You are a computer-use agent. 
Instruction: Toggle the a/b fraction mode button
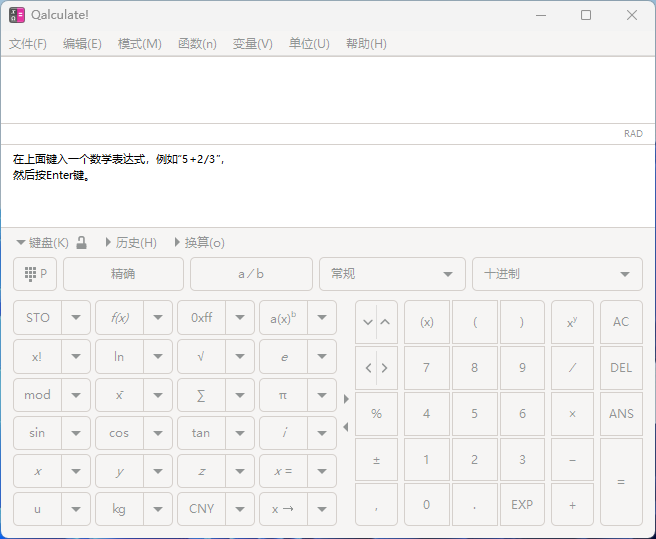coord(251,274)
